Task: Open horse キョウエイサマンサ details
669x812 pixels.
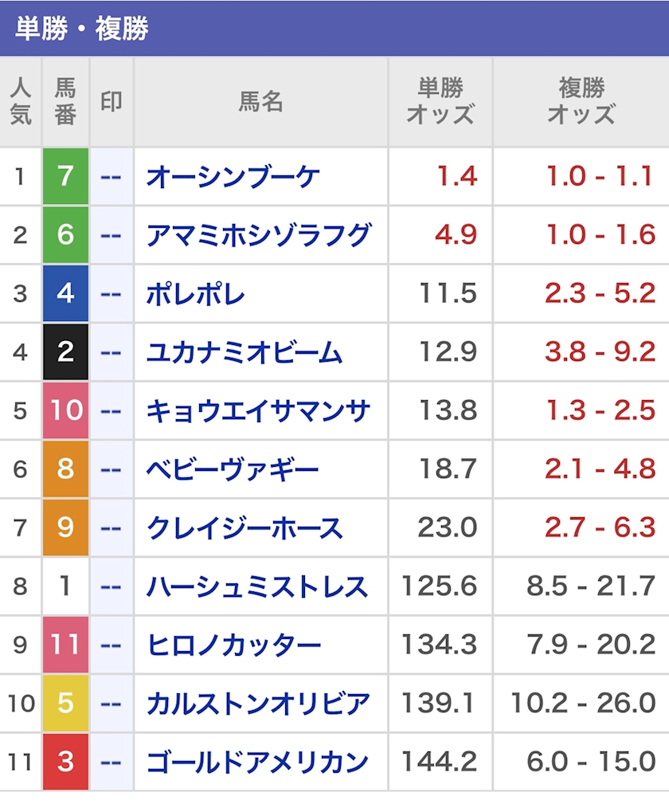Action: tap(258, 410)
